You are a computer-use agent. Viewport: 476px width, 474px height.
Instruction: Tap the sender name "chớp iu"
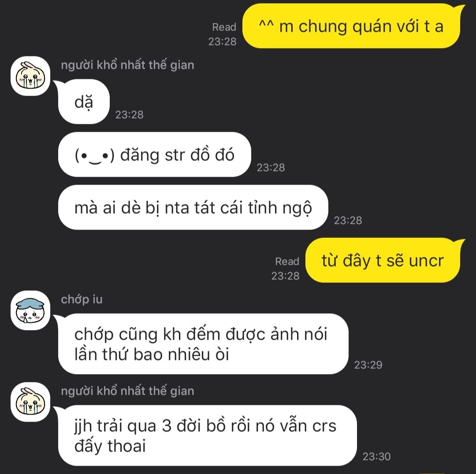point(82,300)
